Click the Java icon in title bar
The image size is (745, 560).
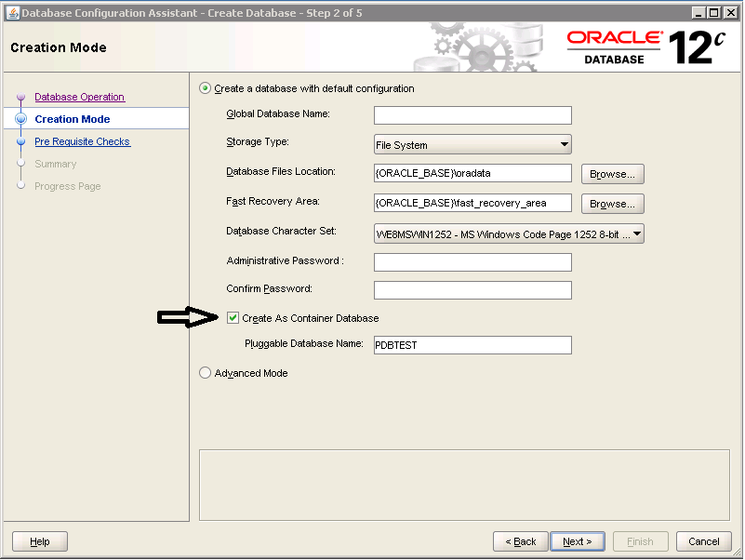tap(13, 13)
